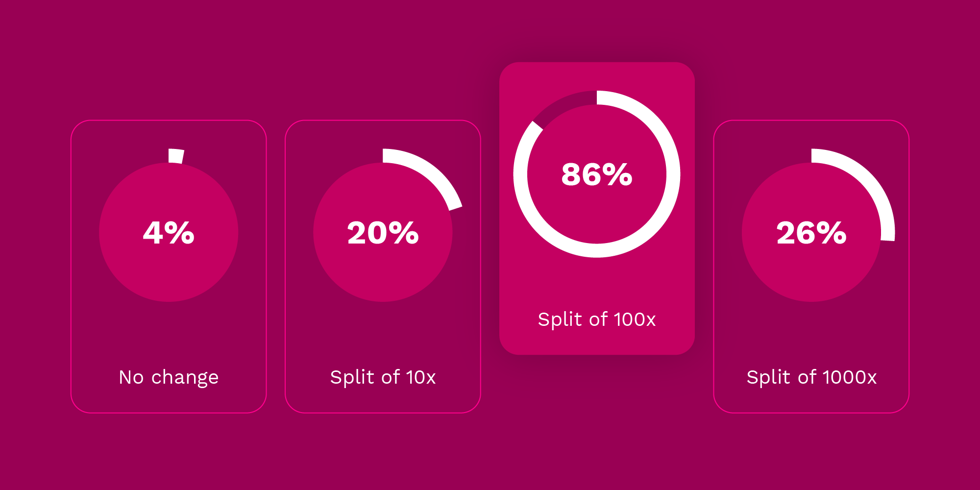Click the Split of 100x label
Screen dimensions: 980x490
pos(597,319)
